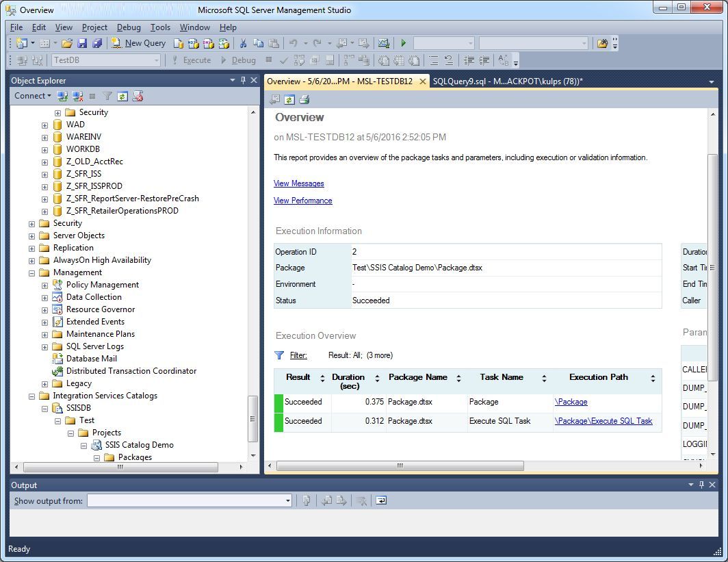Open the \Package\Execute SQL Task link
Image resolution: width=728 pixels, height=562 pixels.
point(603,421)
